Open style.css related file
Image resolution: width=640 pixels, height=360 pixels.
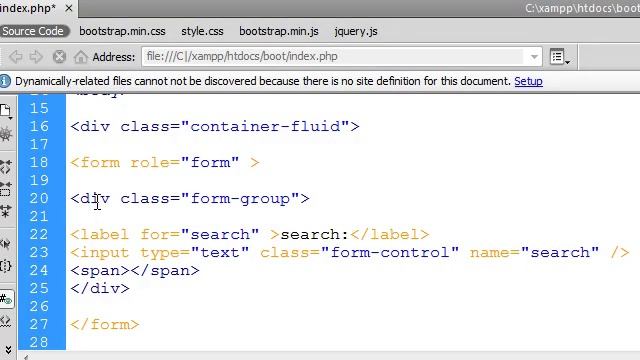coord(202,31)
